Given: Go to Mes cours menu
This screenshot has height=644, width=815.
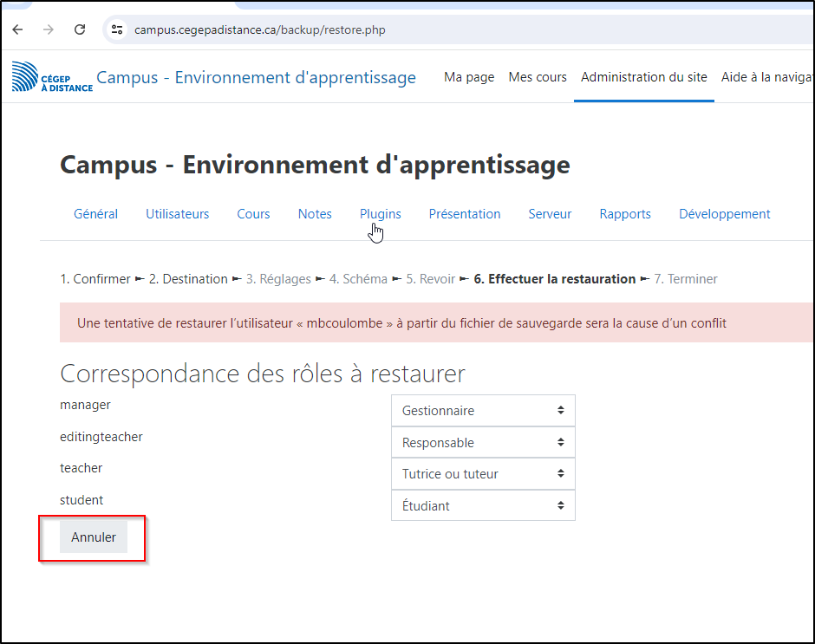Looking at the screenshot, I should point(538,77).
